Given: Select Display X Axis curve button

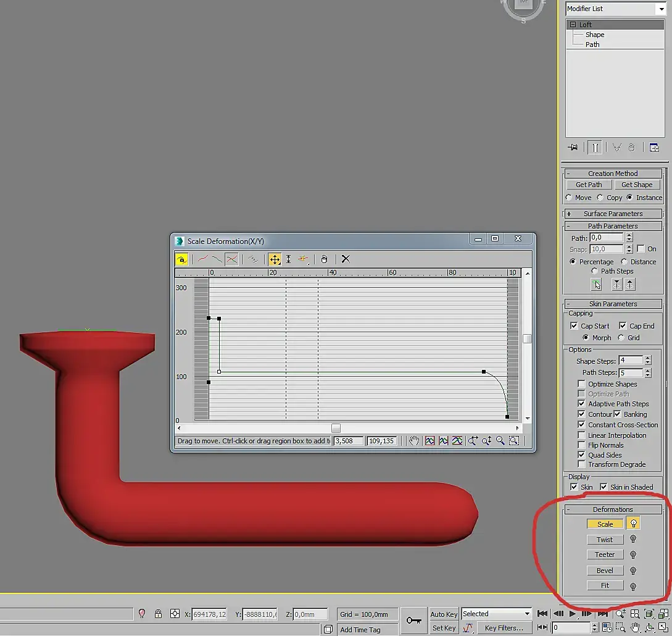Looking at the screenshot, I should [203, 259].
